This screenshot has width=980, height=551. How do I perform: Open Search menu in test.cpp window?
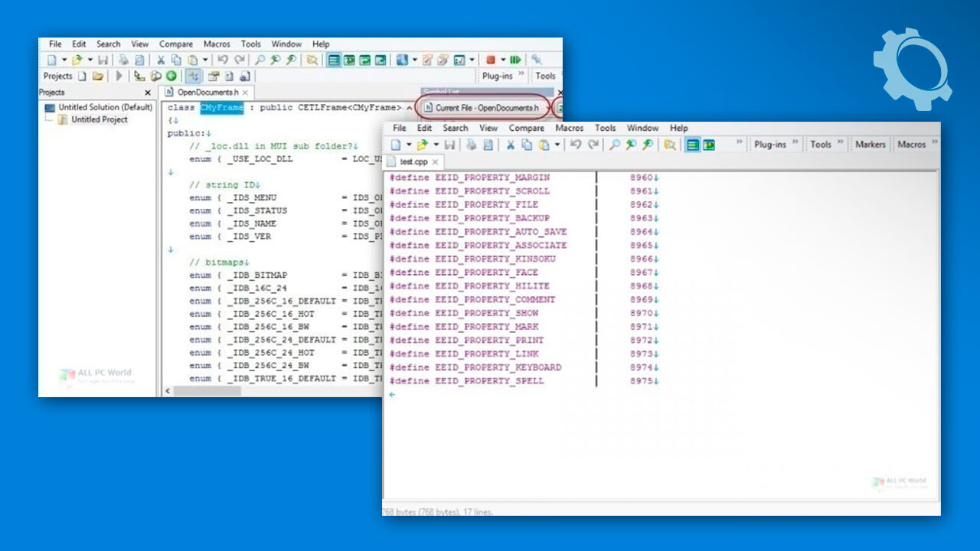[x=455, y=128]
